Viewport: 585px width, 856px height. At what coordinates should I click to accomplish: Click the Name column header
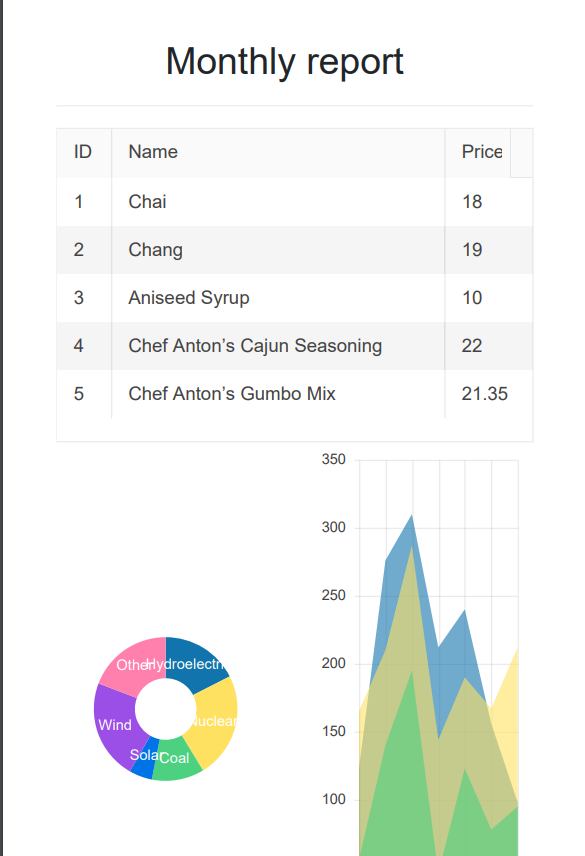(x=278, y=152)
